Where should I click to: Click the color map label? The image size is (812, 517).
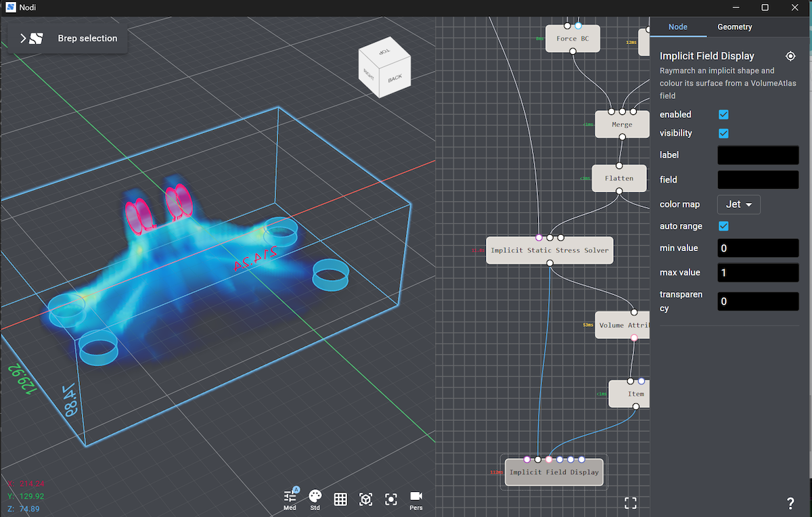(679, 204)
